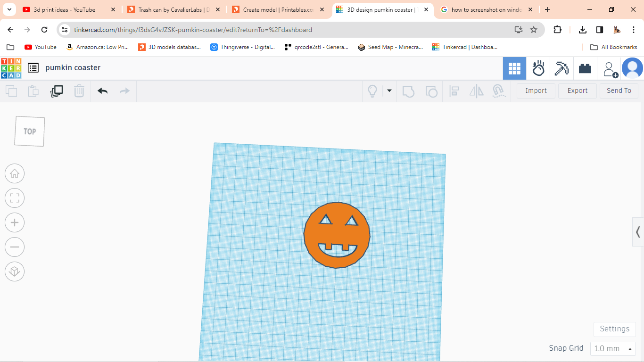644x362 pixels.
Task: Click the Duplicate and repeat icon
Action: tap(57, 91)
